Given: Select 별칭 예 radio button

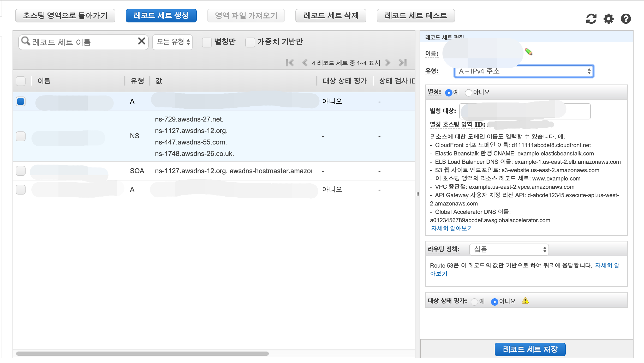Looking at the screenshot, I should [x=449, y=93].
